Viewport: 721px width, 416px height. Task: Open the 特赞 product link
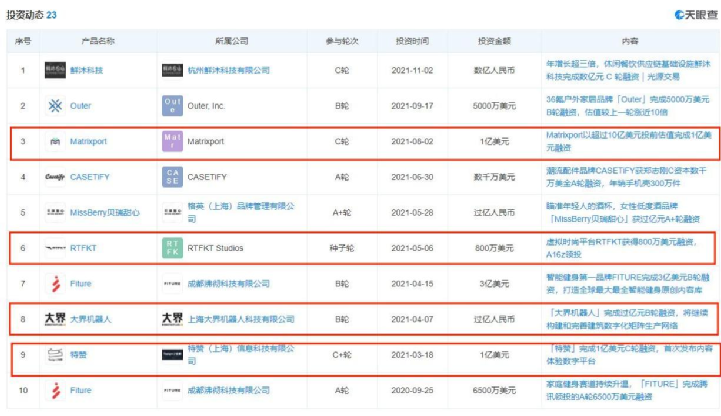point(78,354)
